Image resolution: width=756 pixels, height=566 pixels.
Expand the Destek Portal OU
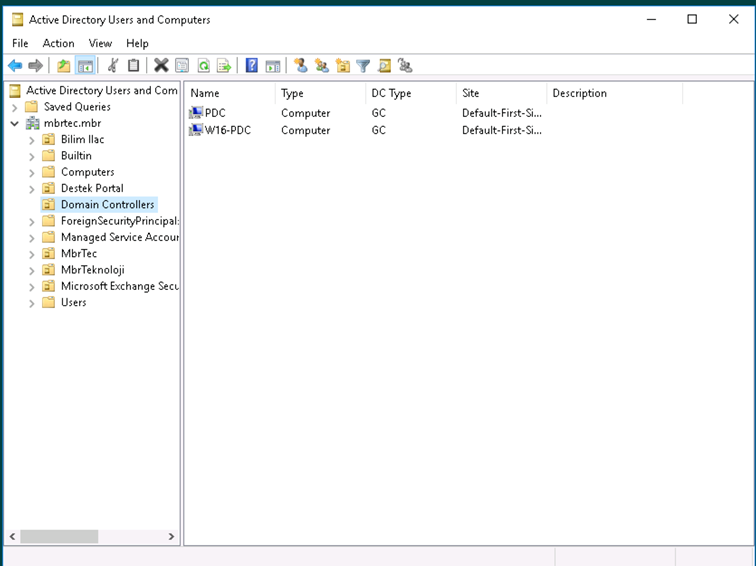pos(32,189)
